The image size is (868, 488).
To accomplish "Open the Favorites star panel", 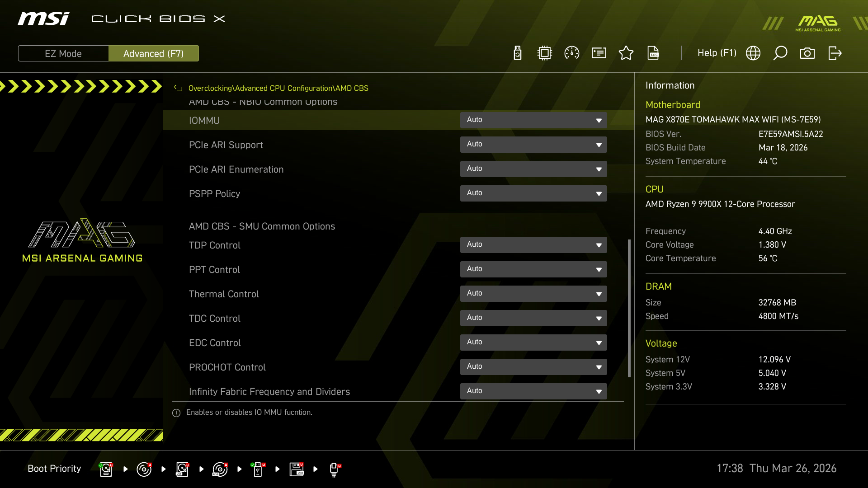I will 626,53.
